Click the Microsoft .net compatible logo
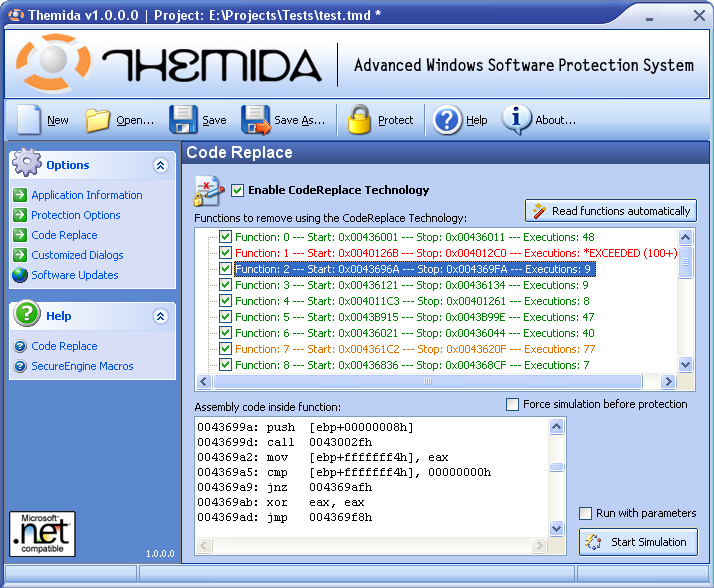 click(x=42, y=534)
